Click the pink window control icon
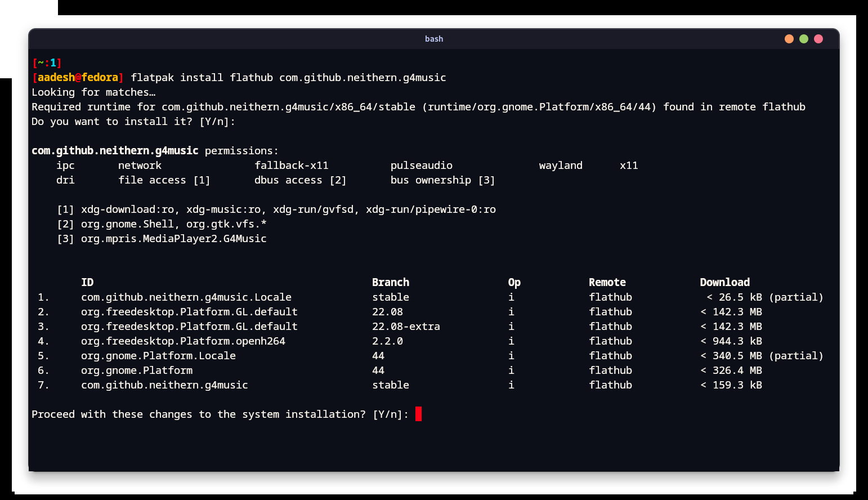The width and height of the screenshot is (868, 500). 818,39
